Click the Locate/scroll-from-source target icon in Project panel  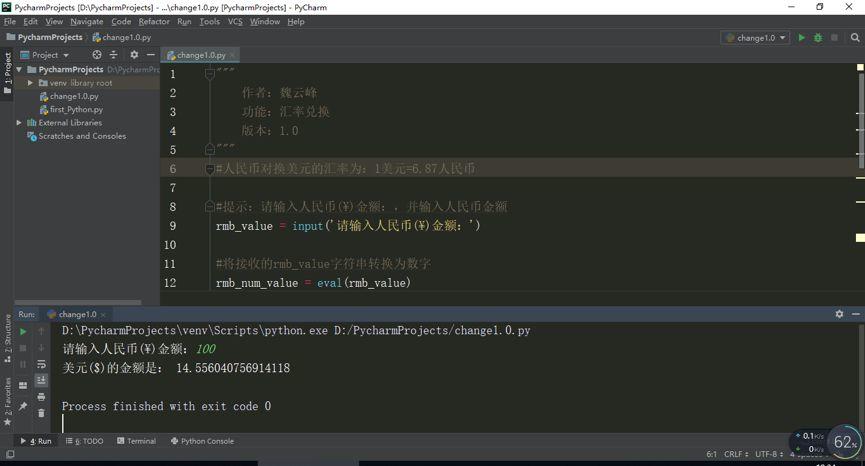[97, 55]
